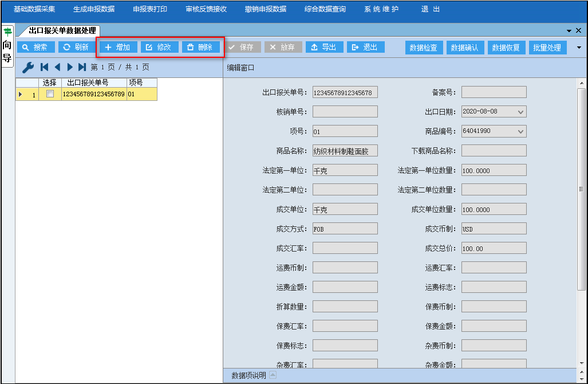Screen dimensions: 588x384
Task: Open the 基础数据采集 menu
Action: (x=34, y=10)
